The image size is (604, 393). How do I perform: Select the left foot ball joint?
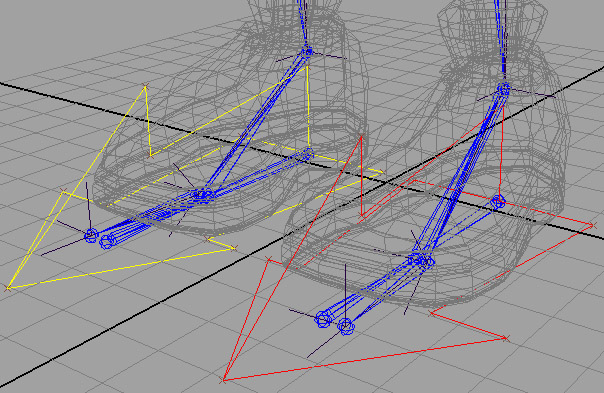[x=201, y=194]
